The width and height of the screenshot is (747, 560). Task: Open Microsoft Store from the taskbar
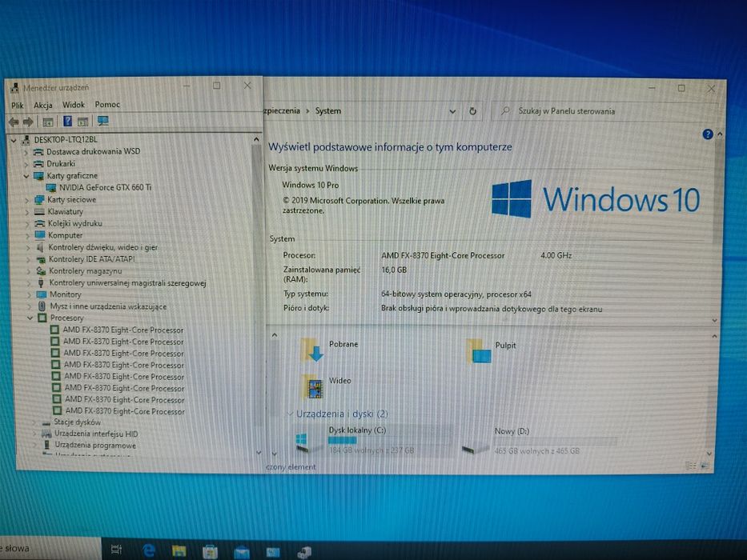click(210, 551)
